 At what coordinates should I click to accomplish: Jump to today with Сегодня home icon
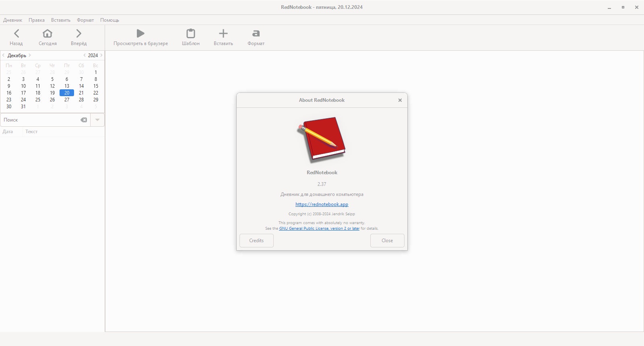click(x=47, y=33)
